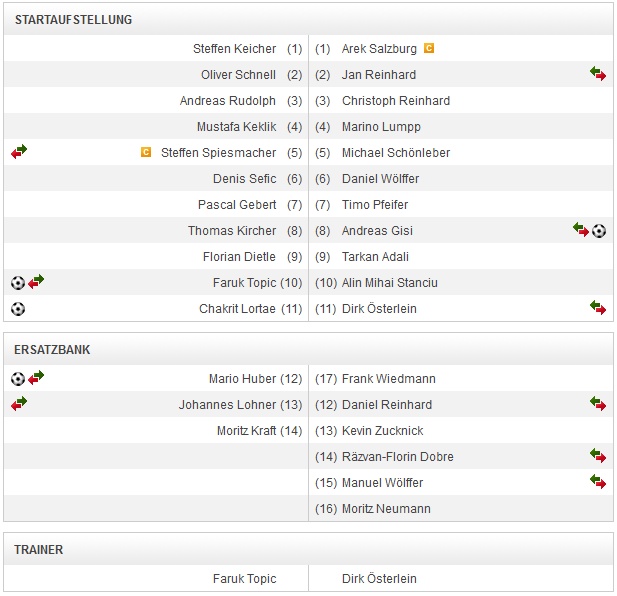Open trainer Dirk Österlein in the Trainer section
The height and width of the screenshot is (596, 617).
(x=379, y=578)
